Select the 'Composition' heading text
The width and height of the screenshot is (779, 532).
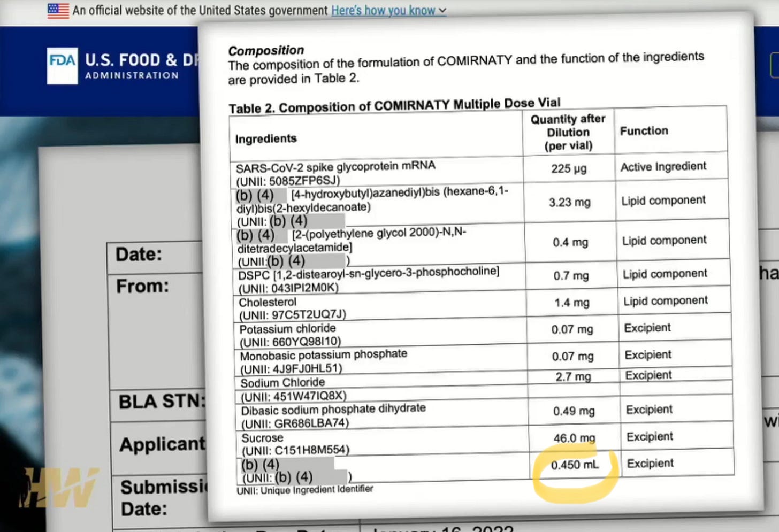point(266,50)
